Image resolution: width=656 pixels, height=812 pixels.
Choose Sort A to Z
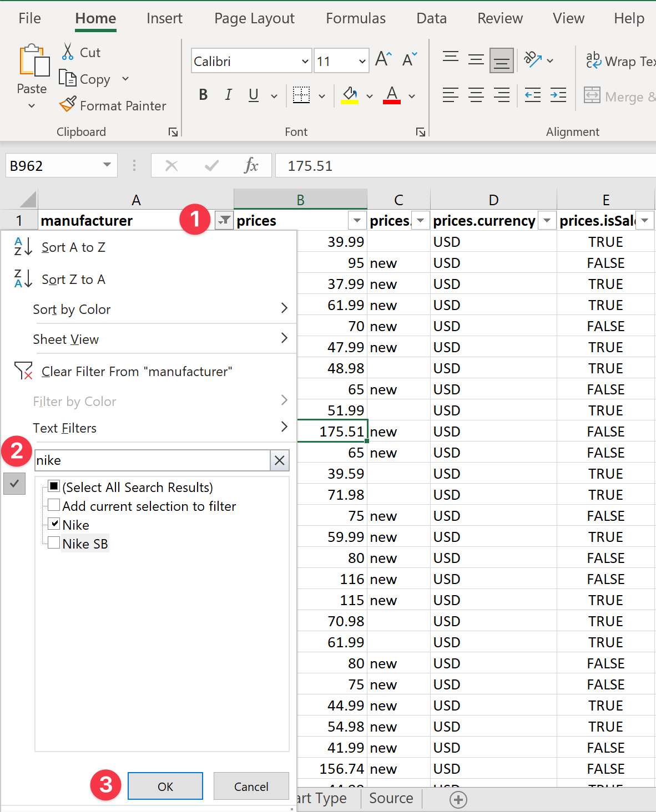click(x=73, y=247)
